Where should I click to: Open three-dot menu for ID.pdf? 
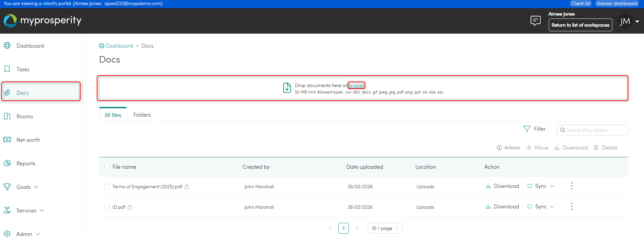(571, 207)
